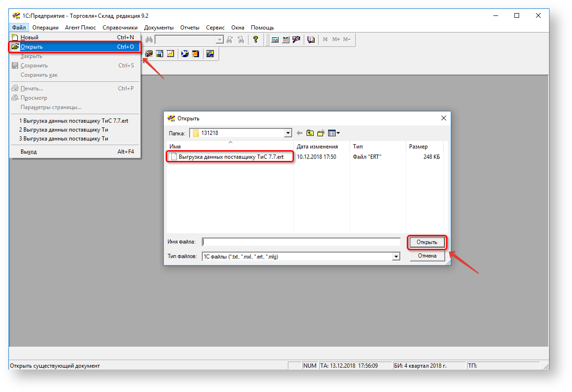The height and width of the screenshot is (392, 572).
Task: Click the syntax assistant icon after the calendar
Action: (296, 40)
